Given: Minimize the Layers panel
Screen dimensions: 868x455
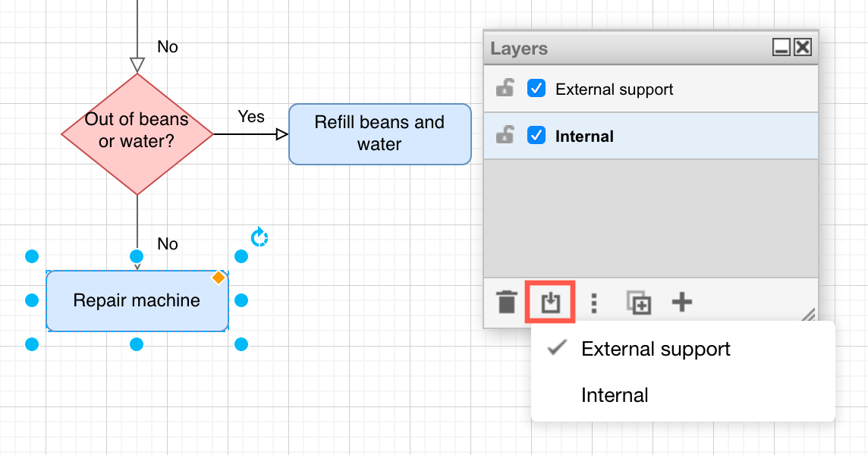Looking at the screenshot, I should [x=781, y=47].
